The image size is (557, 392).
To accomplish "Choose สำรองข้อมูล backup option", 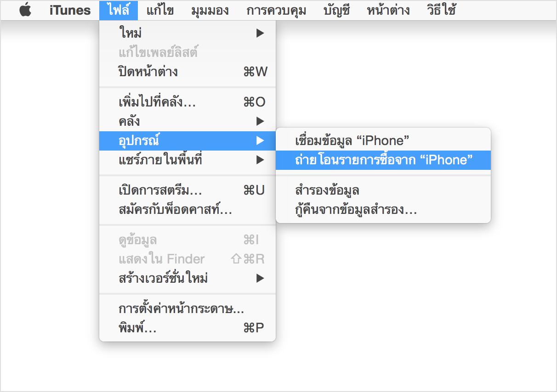I will tap(327, 190).
